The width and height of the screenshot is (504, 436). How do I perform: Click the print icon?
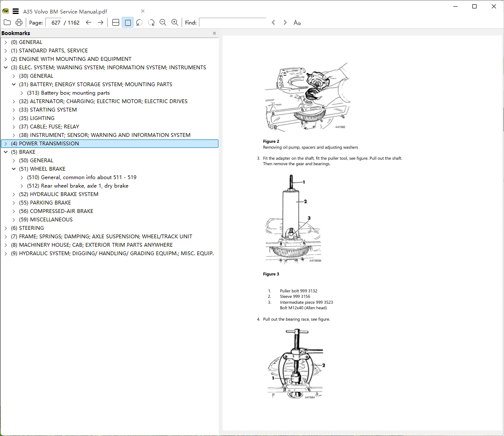pyautogui.click(x=19, y=22)
